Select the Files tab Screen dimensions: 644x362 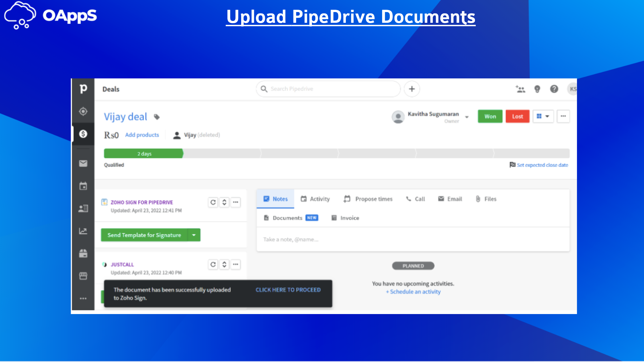486,199
